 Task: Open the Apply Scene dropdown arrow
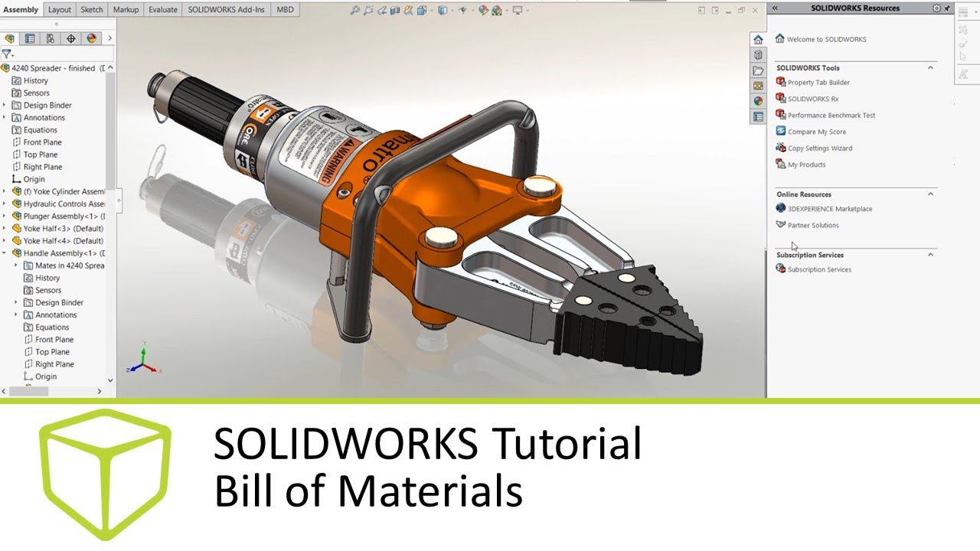(507, 10)
